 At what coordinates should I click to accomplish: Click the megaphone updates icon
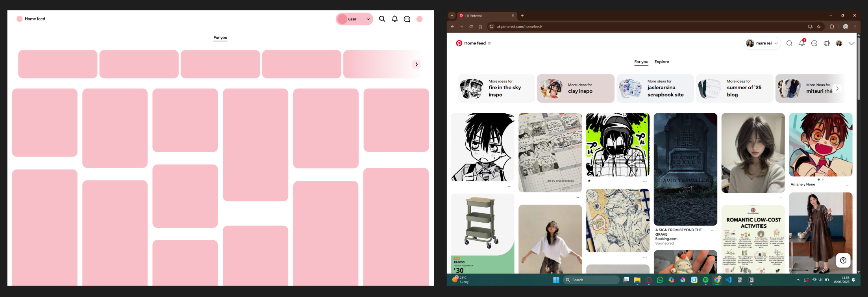pyautogui.click(x=827, y=43)
